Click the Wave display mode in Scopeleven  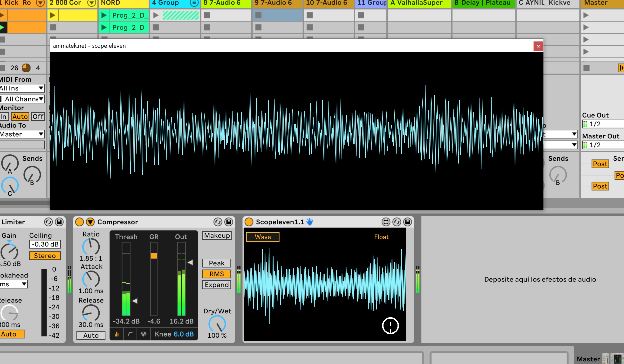click(262, 237)
